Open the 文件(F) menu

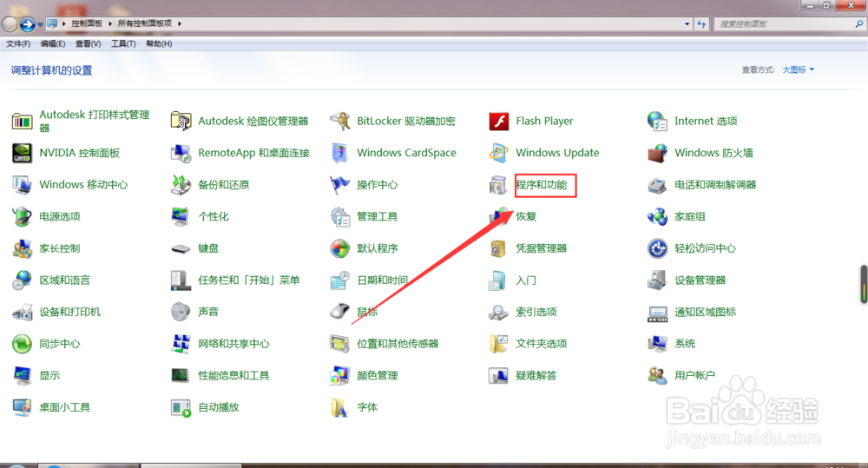click(x=18, y=43)
